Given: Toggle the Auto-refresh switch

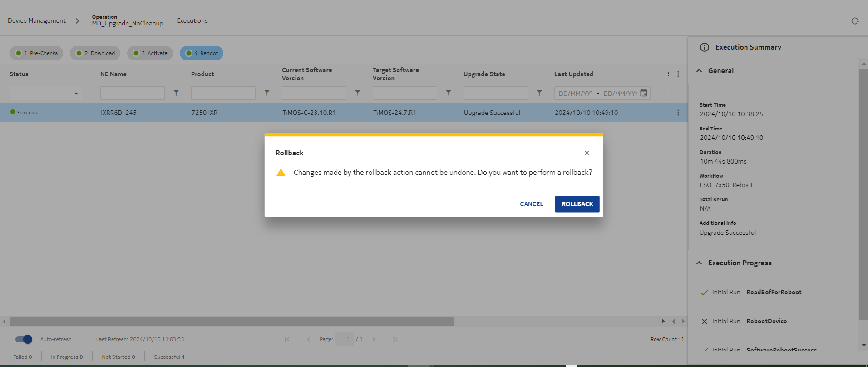Looking at the screenshot, I should [x=24, y=339].
